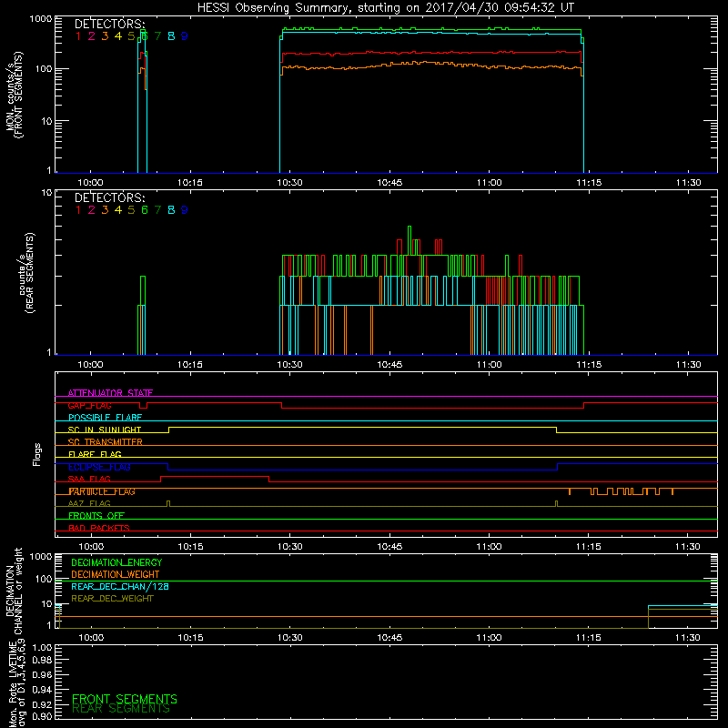This screenshot has width=728, height=728.
Task: Click the PARTICLE_FLAG label
Action: pyautogui.click(x=102, y=491)
